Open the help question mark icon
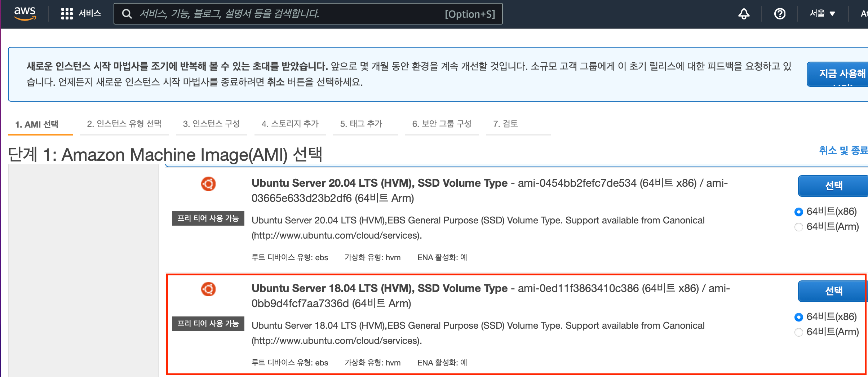The width and height of the screenshot is (868, 377). pyautogui.click(x=780, y=14)
